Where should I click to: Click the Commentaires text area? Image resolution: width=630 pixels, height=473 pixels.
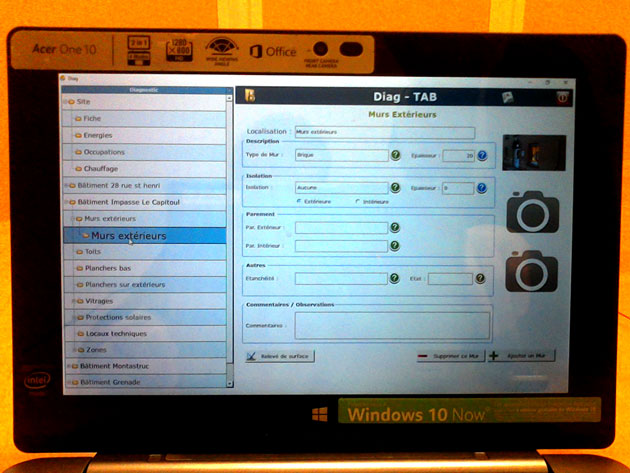coord(392,325)
